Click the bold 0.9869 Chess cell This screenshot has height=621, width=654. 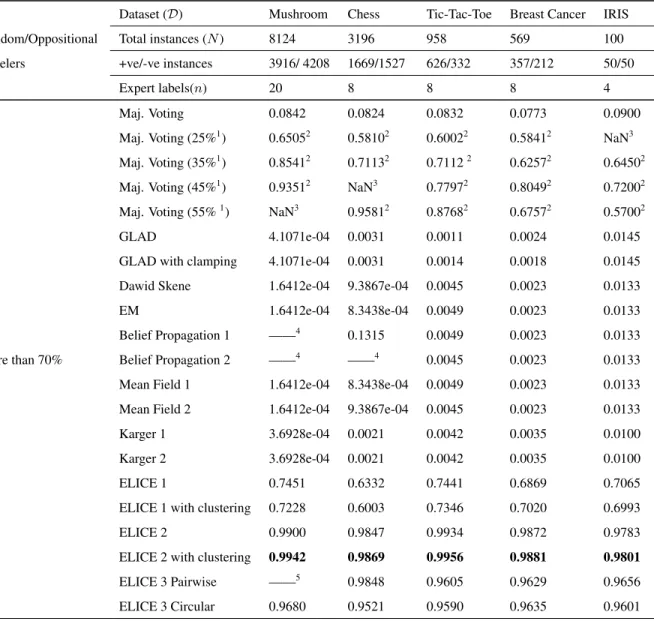[366, 557]
